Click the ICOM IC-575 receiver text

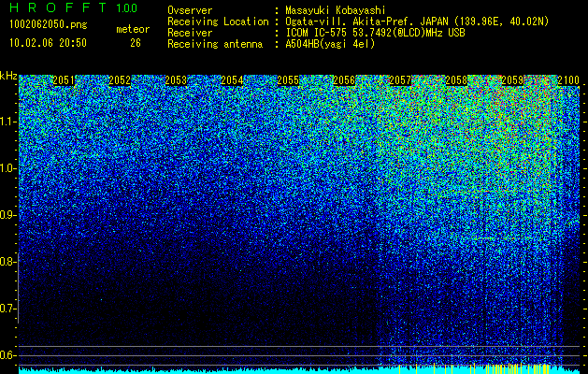pos(375,33)
